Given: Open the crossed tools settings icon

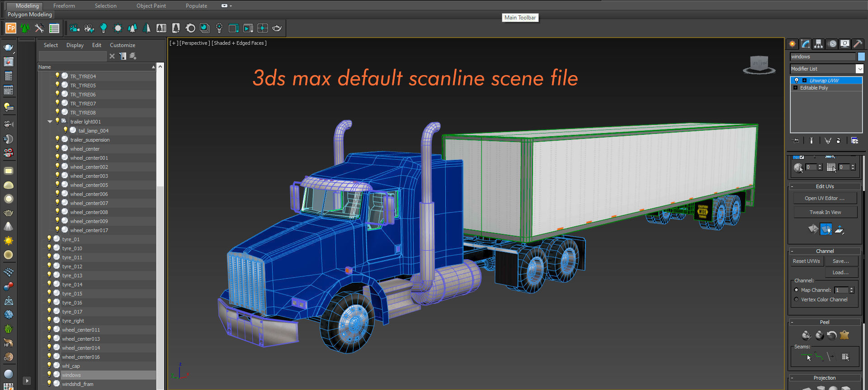Looking at the screenshot, I should 39,28.
